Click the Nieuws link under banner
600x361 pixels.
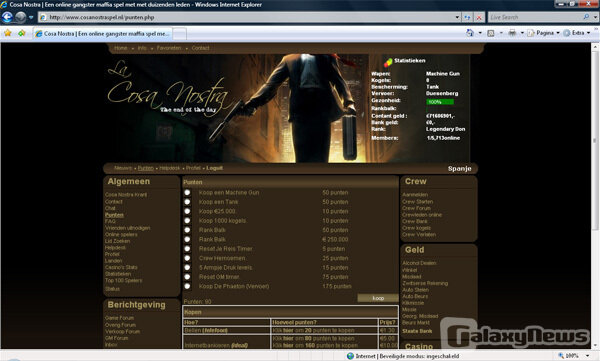point(123,168)
